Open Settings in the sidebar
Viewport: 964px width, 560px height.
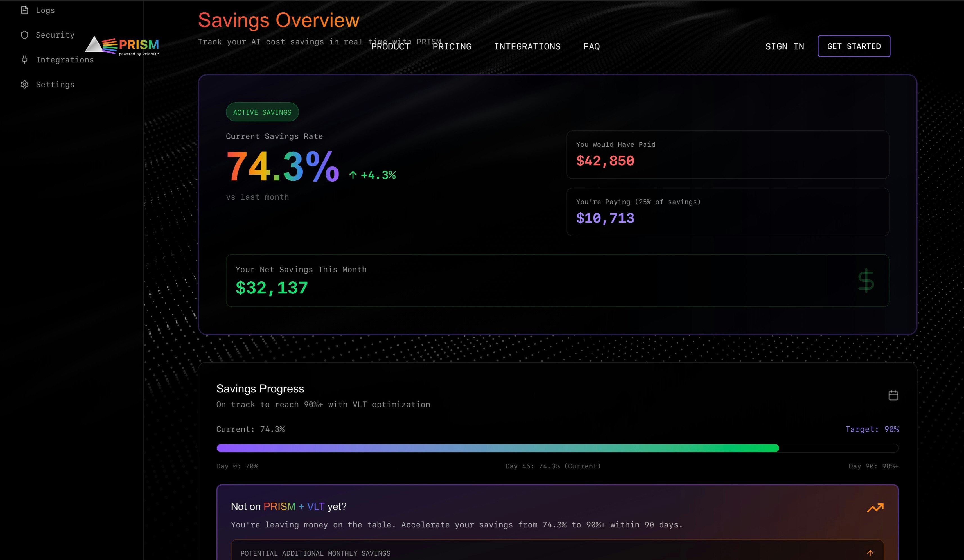55,85
